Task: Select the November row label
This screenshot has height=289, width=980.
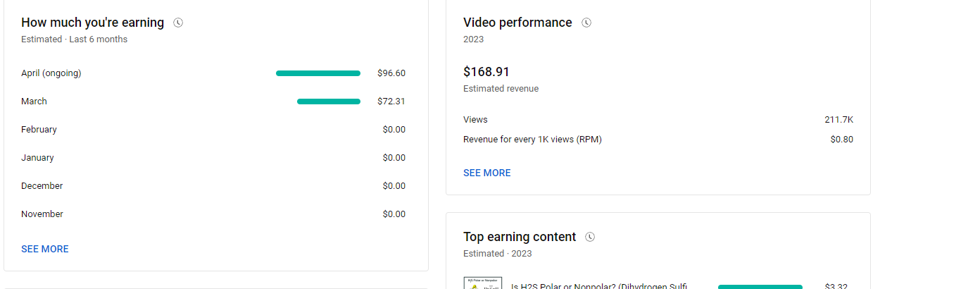Action: 42,214
